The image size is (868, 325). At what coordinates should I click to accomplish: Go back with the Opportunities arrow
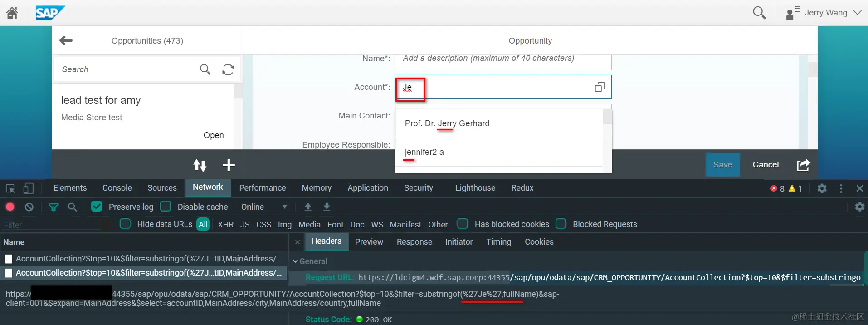66,40
